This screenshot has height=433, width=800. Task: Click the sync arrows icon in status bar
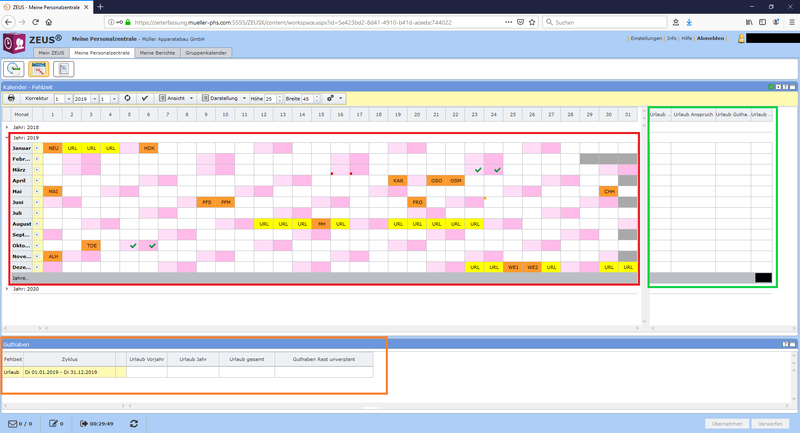tap(134, 424)
